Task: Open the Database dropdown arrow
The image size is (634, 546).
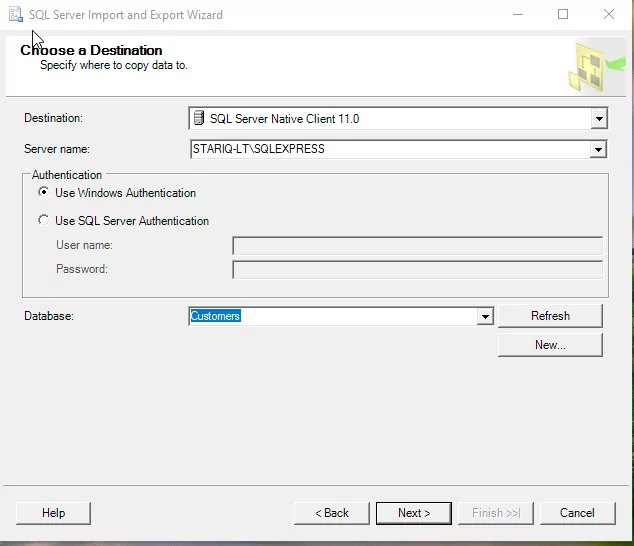Action: click(485, 316)
